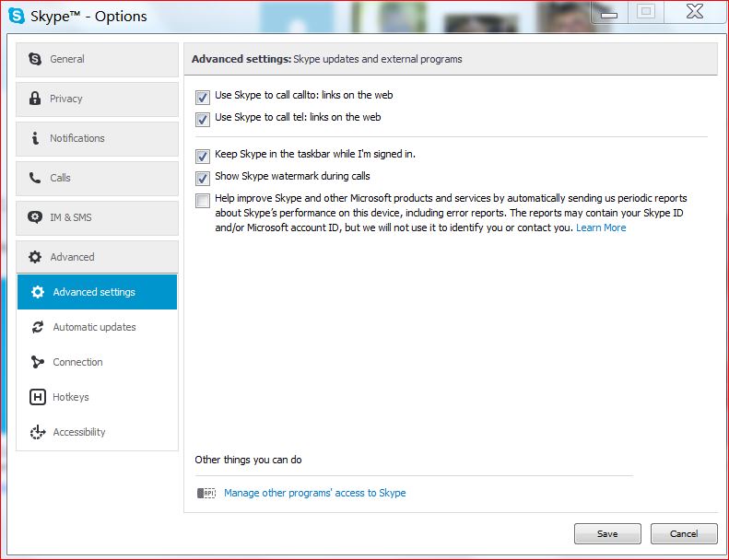Screen dimensions: 729x560
Task: Open the IM & SMS options section
Action: click(97, 217)
